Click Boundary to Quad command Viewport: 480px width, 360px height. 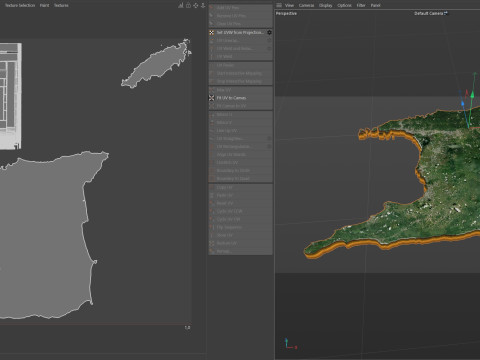tap(240, 178)
